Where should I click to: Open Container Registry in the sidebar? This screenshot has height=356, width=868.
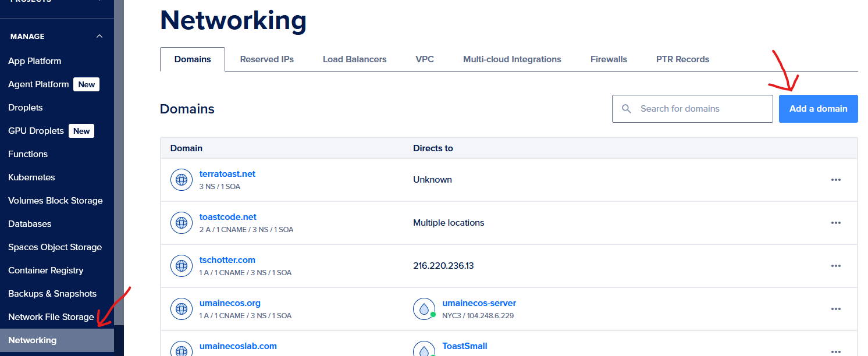click(x=45, y=270)
